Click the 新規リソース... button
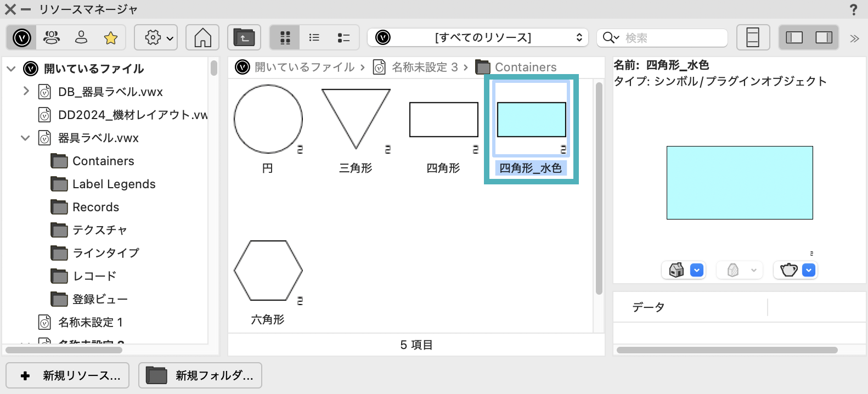Image resolution: width=868 pixels, height=394 pixels. (67, 375)
